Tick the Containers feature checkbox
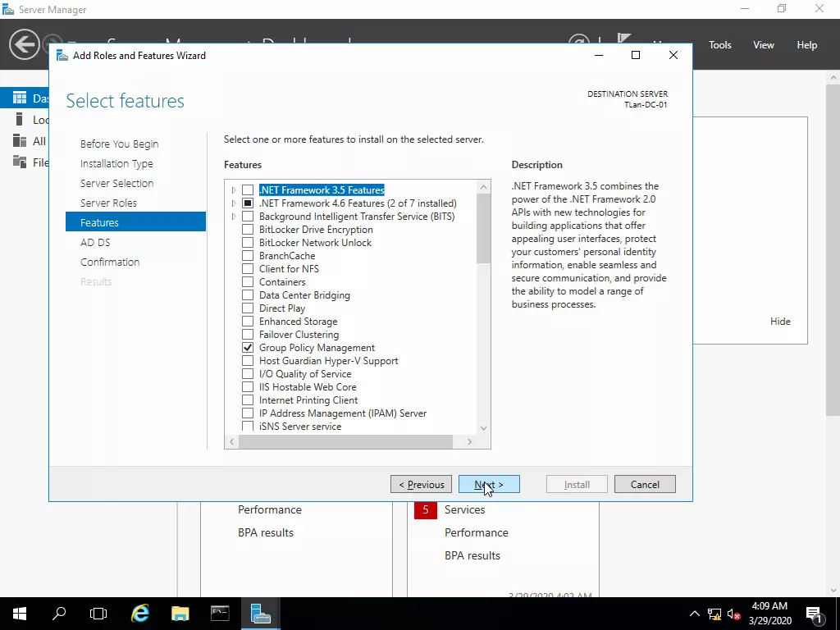 tap(248, 282)
